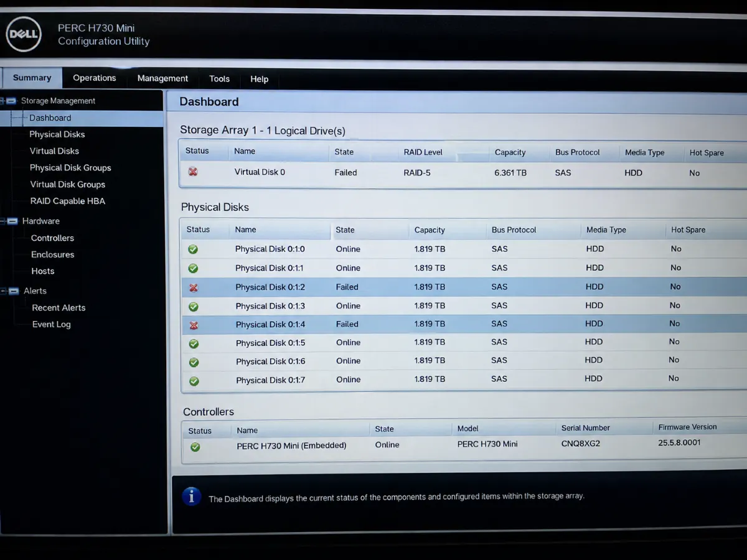This screenshot has width=747, height=560.
Task: Click the Virtual Disk 0 name
Action: tap(260, 172)
